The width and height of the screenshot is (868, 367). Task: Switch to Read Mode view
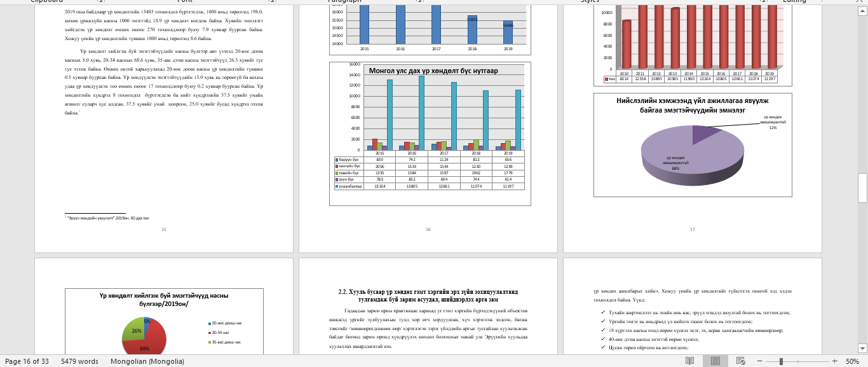tap(690, 361)
